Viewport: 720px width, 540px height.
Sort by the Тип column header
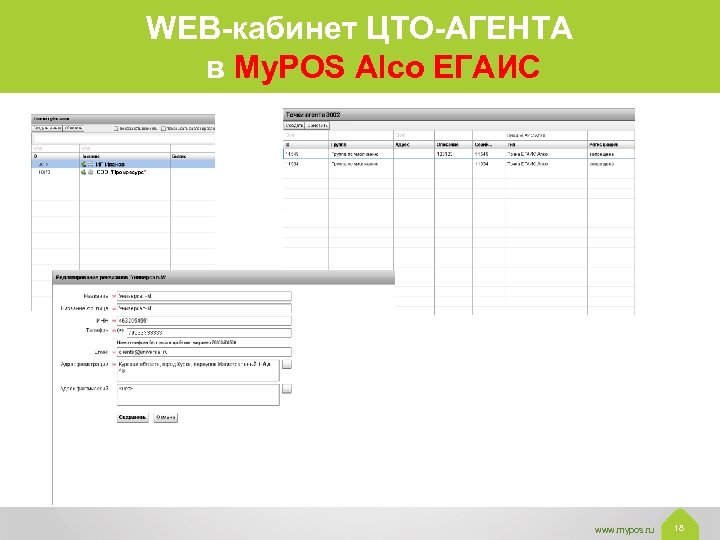[x=546, y=145]
